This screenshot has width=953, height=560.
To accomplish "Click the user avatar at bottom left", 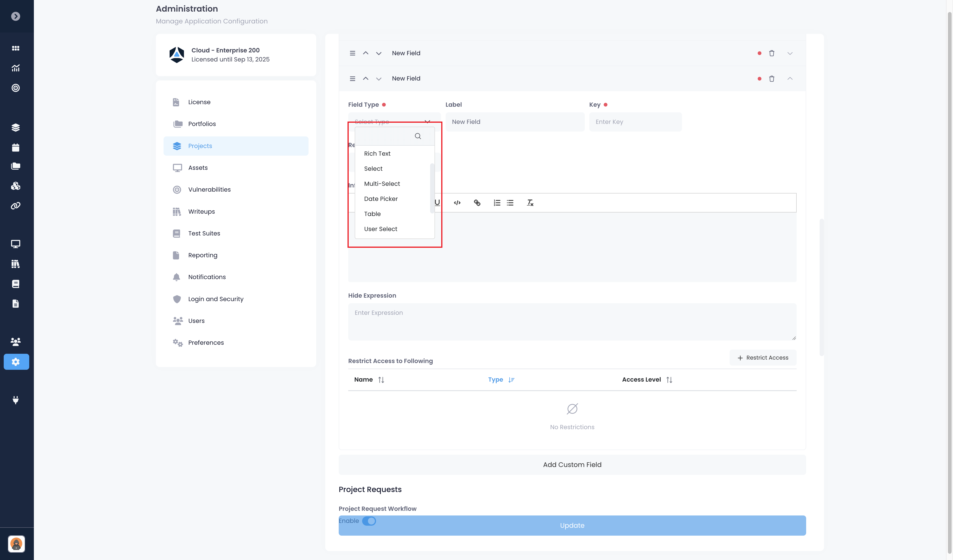I will pyautogui.click(x=16, y=544).
